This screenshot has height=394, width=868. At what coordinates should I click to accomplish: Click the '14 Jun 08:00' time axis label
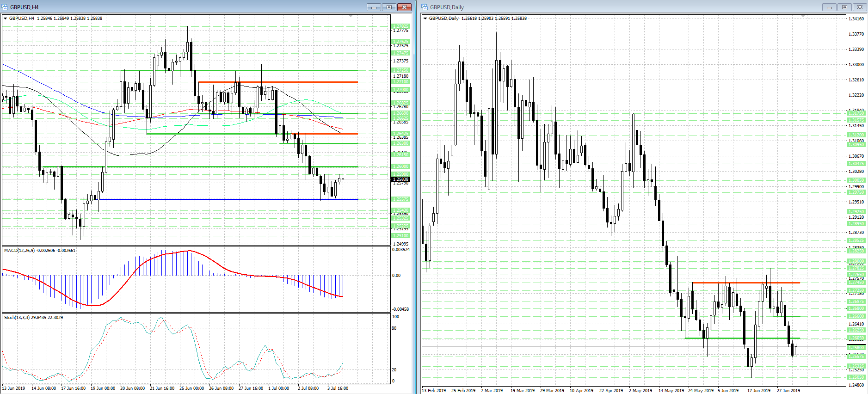[43, 388]
